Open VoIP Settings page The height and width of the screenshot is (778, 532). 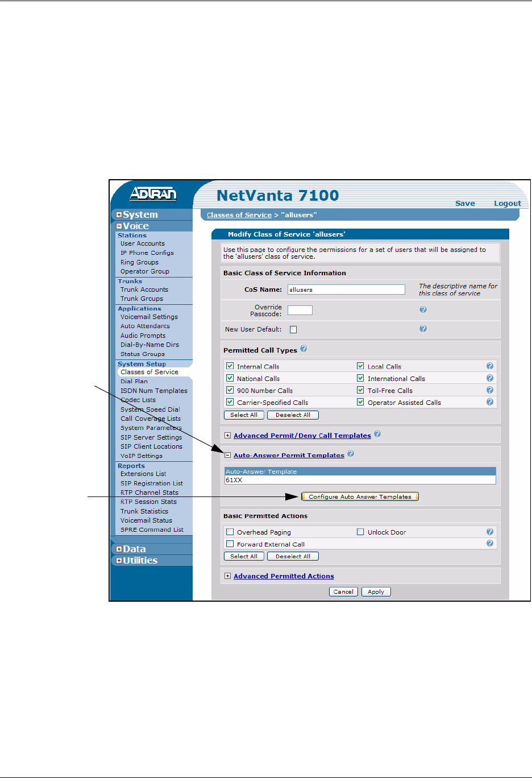coord(142,456)
